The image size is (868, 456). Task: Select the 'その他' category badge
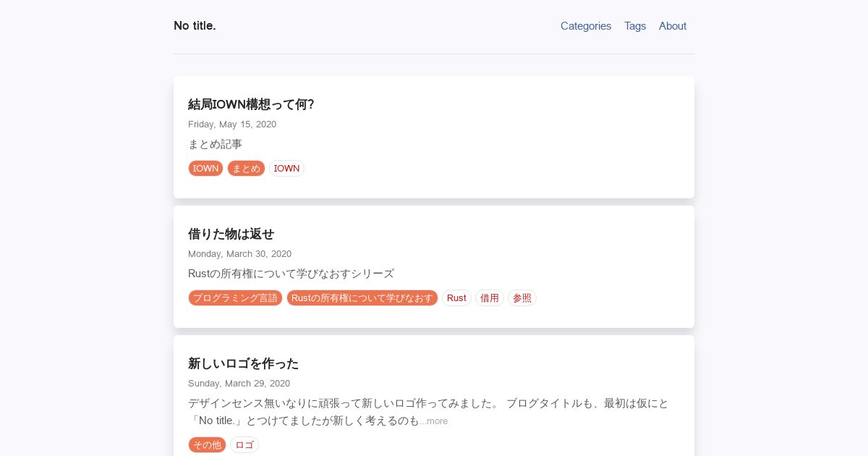click(x=207, y=445)
